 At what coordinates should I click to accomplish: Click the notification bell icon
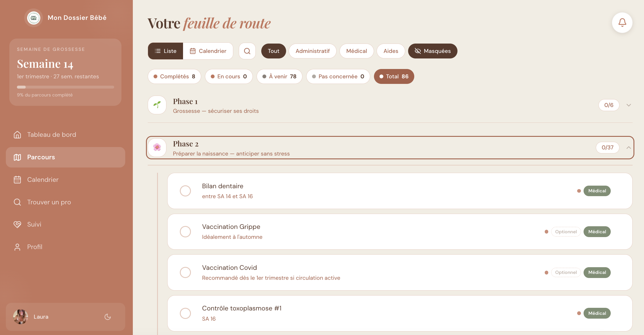(x=622, y=23)
